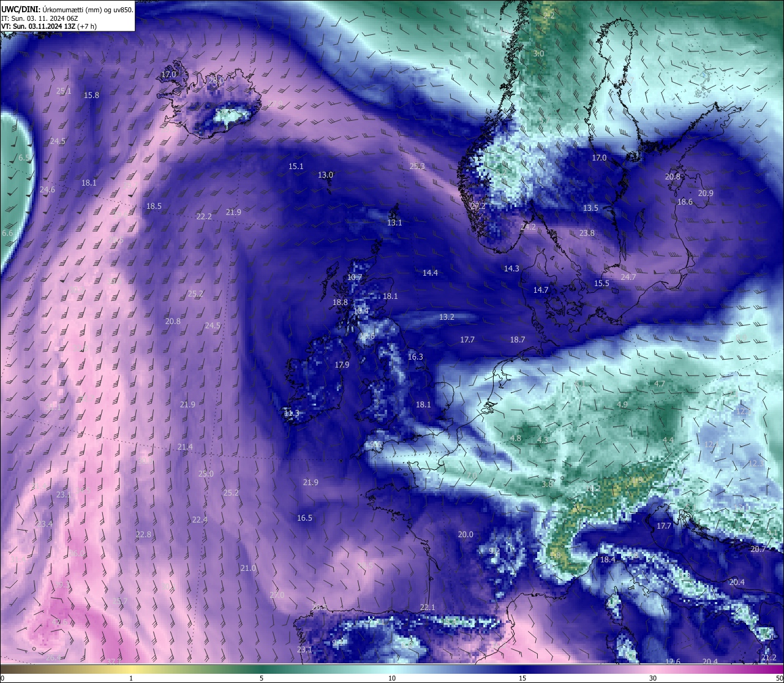Select the 'VT: Sun. 03.11.2024 13Z (+7 h)' line

pyautogui.click(x=49, y=26)
